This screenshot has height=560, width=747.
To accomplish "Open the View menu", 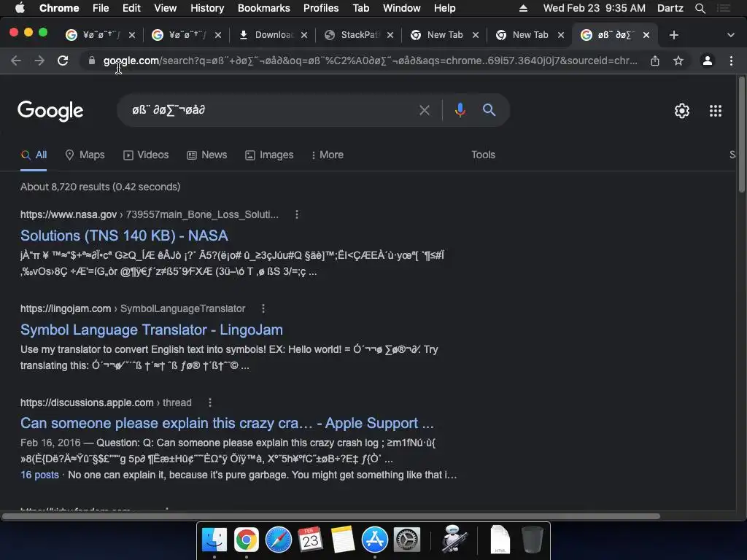I will [x=166, y=9].
